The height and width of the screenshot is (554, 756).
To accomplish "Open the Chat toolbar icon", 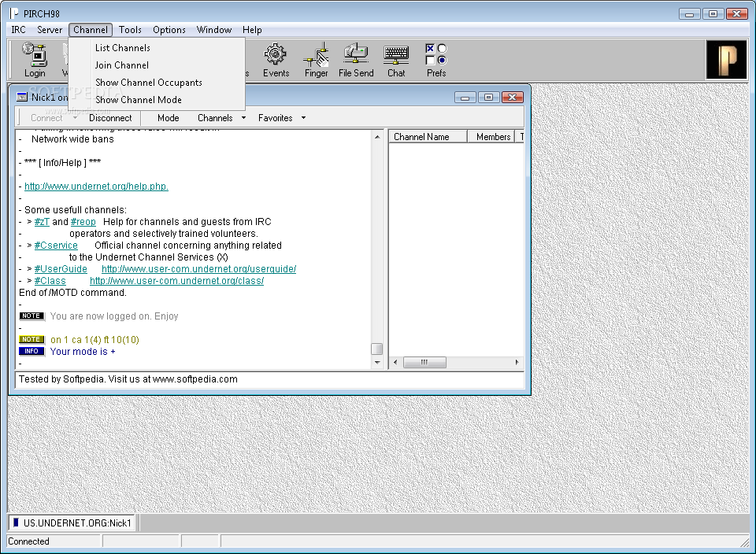I will coord(396,60).
